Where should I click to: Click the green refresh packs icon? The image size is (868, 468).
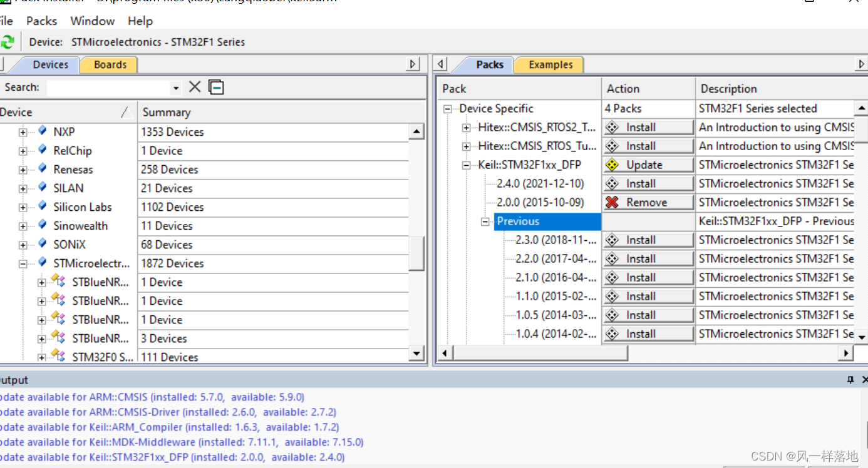point(7,42)
